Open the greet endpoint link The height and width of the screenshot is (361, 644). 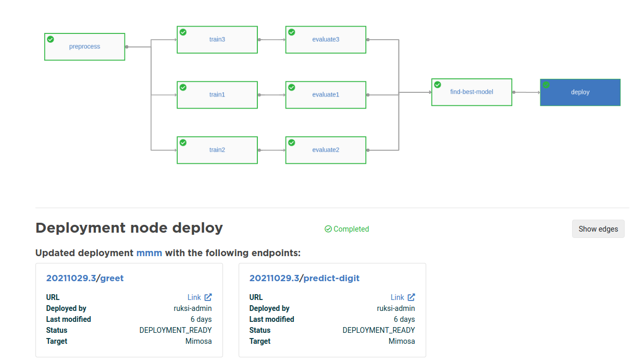(x=112, y=279)
